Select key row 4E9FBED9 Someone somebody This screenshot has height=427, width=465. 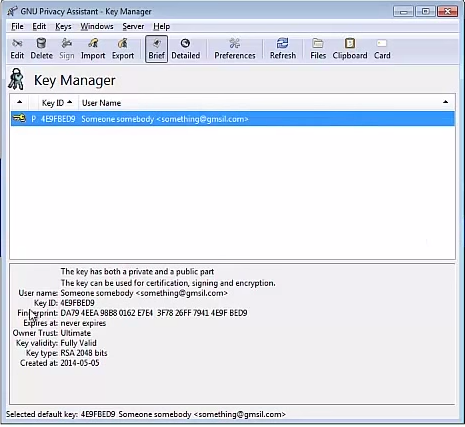coord(232,119)
